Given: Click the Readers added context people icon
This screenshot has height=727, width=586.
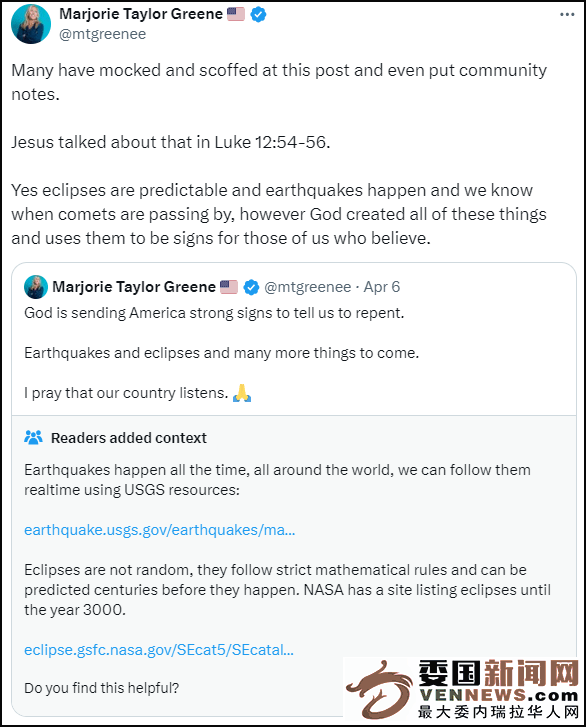Looking at the screenshot, I should click(33, 437).
